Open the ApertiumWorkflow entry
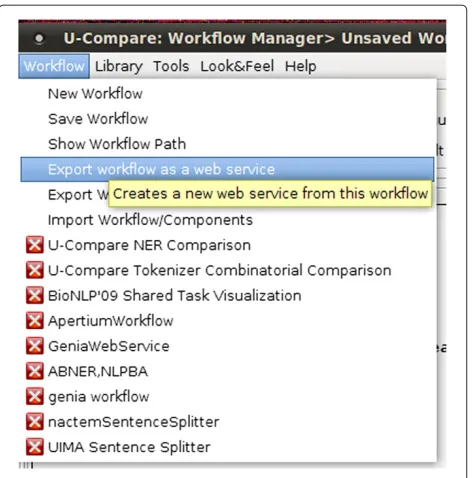The width and height of the screenshot is (474, 478). (x=228, y=321)
